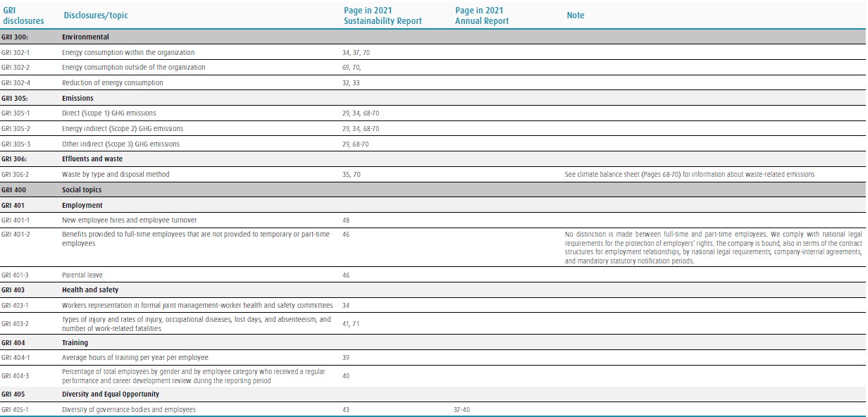Viewport: 868px width, 417px height.
Task: Click the "Health and safety" section heading
Action: coord(90,290)
